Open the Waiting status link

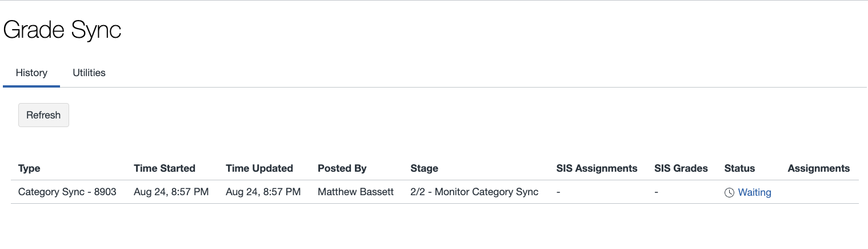click(754, 192)
